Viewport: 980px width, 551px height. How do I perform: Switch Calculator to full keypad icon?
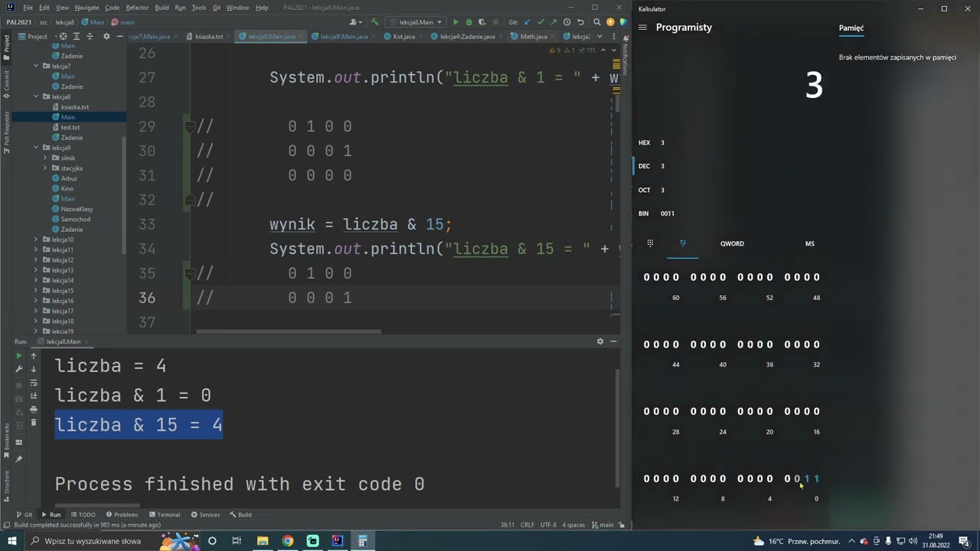650,243
